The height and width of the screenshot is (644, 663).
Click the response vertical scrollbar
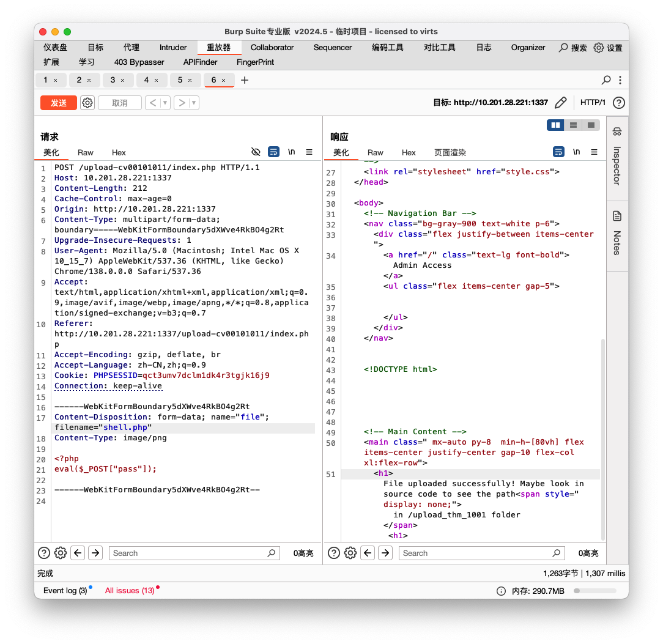(x=603, y=439)
